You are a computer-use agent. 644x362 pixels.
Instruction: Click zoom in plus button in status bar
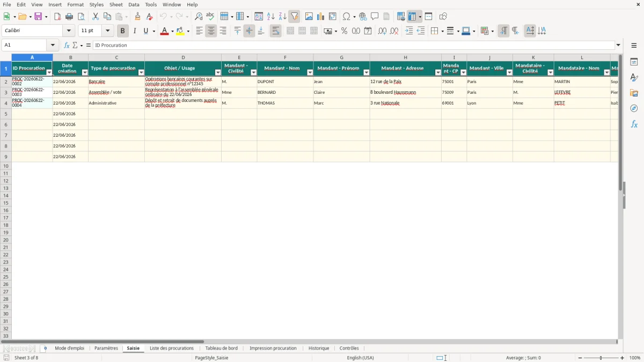tap(623, 358)
